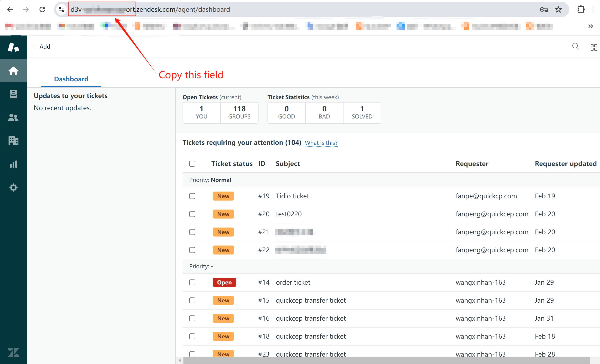This screenshot has width=600, height=364.
Task: Open site information icon in address bar
Action: (x=62, y=9)
